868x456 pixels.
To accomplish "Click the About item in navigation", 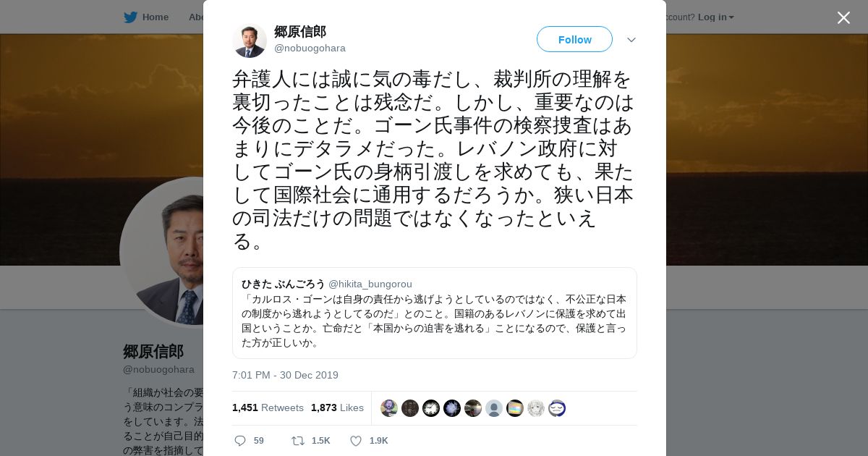I will 197,17.
